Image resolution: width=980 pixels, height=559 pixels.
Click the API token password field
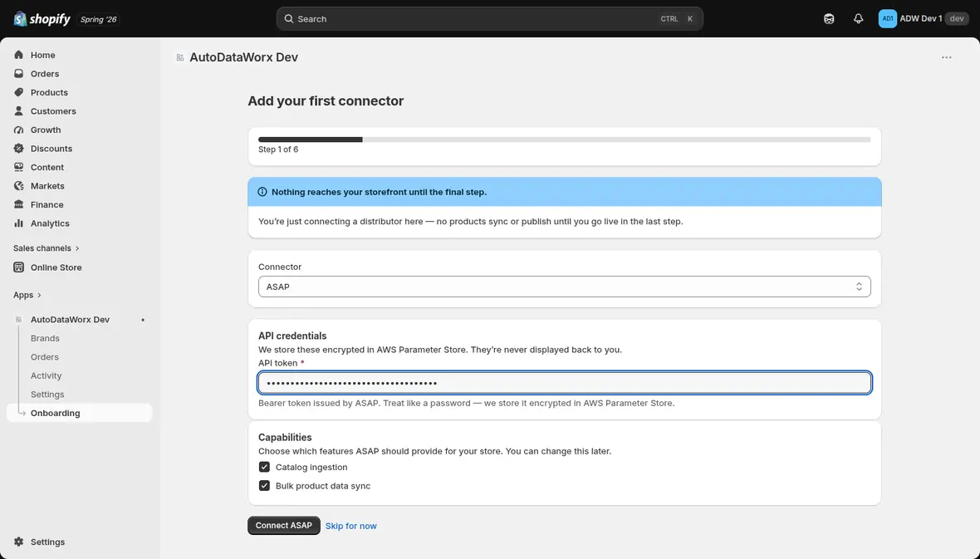click(565, 383)
